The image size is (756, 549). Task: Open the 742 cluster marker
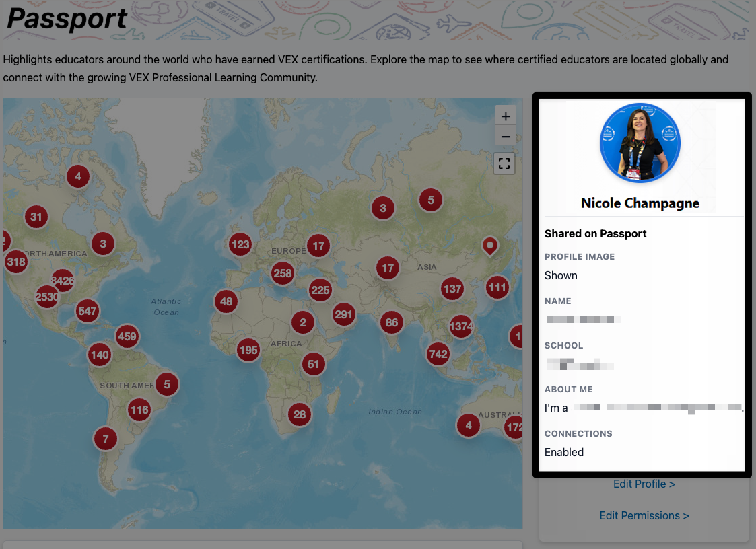pyautogui.click(x=438, y=355)
